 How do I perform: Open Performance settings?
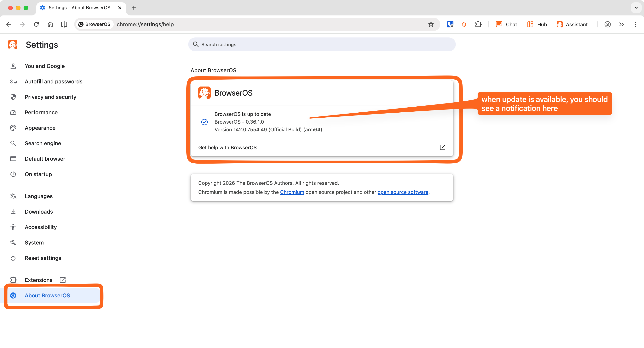51,112
